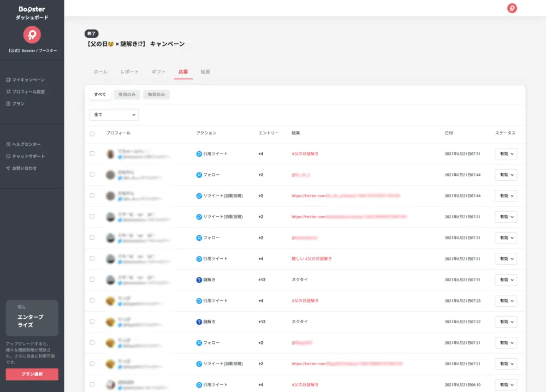
Task: Click the profile avatar icon at top right
Action: (x=512, y=8)
